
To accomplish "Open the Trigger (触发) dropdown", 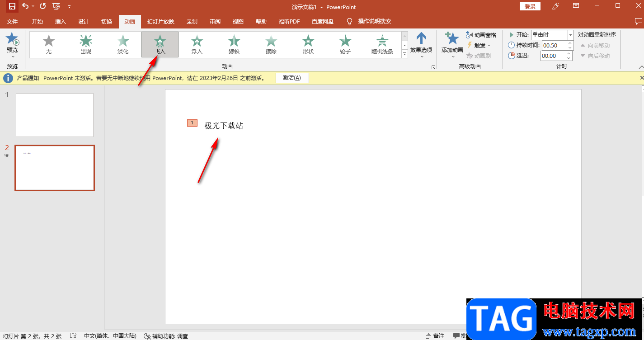I will tap(479, 45).
